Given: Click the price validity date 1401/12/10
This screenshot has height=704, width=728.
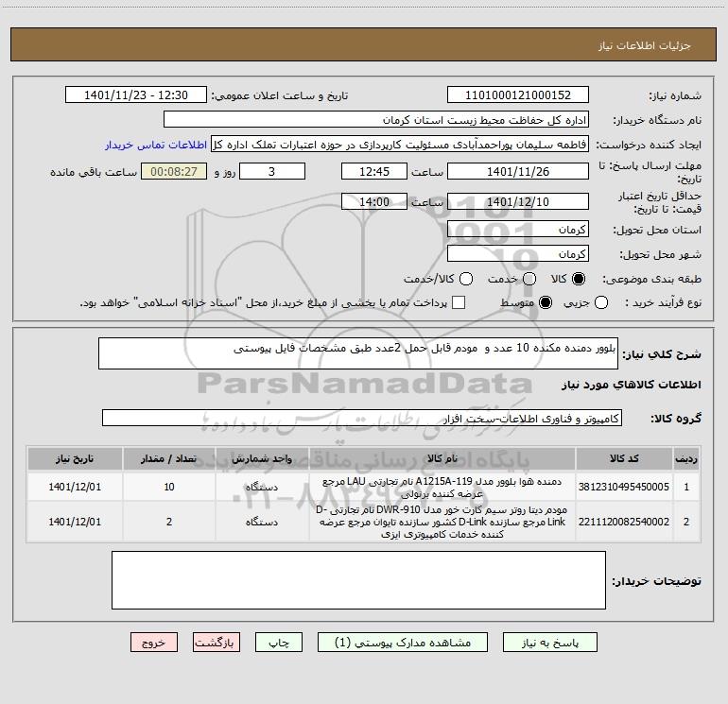Looking at the screenshot, I should pos(518,202).
